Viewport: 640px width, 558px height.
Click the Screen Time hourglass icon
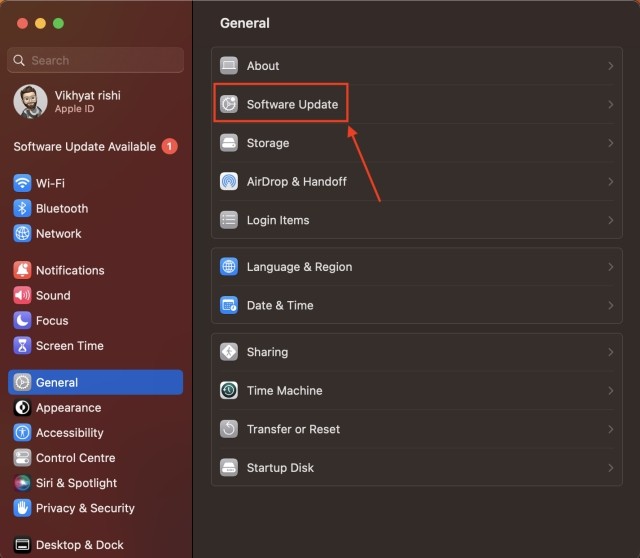click(x=22, y=346)
